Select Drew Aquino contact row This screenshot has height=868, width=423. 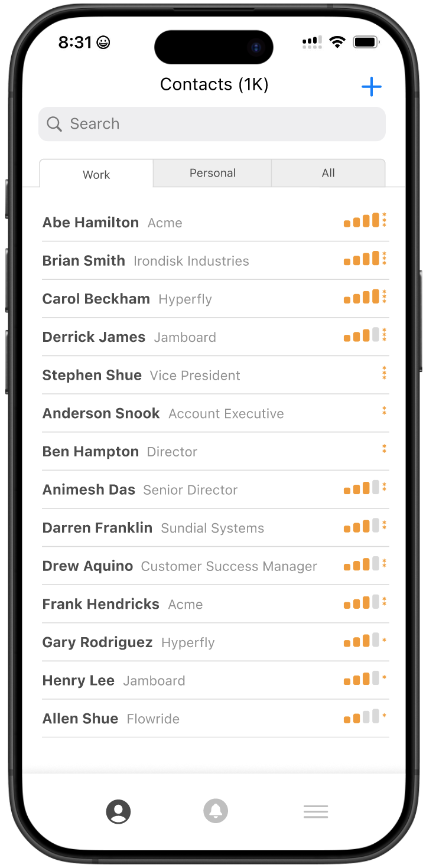(x=88, y=566)
